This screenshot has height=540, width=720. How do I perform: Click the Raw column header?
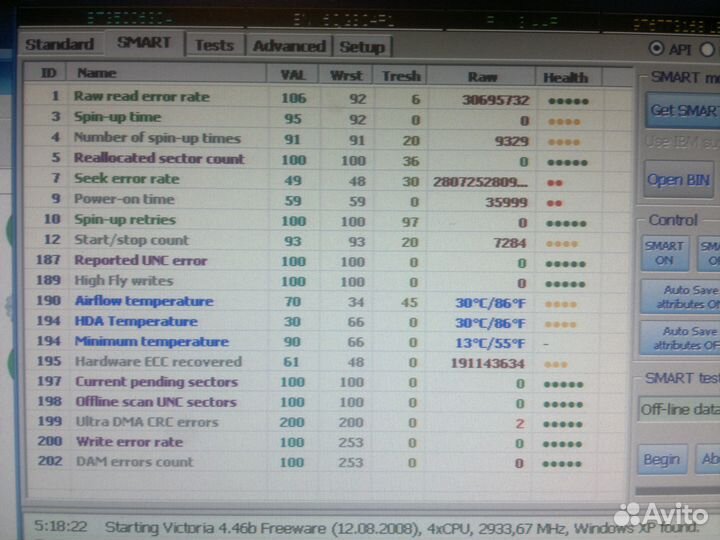pos(482,76)
